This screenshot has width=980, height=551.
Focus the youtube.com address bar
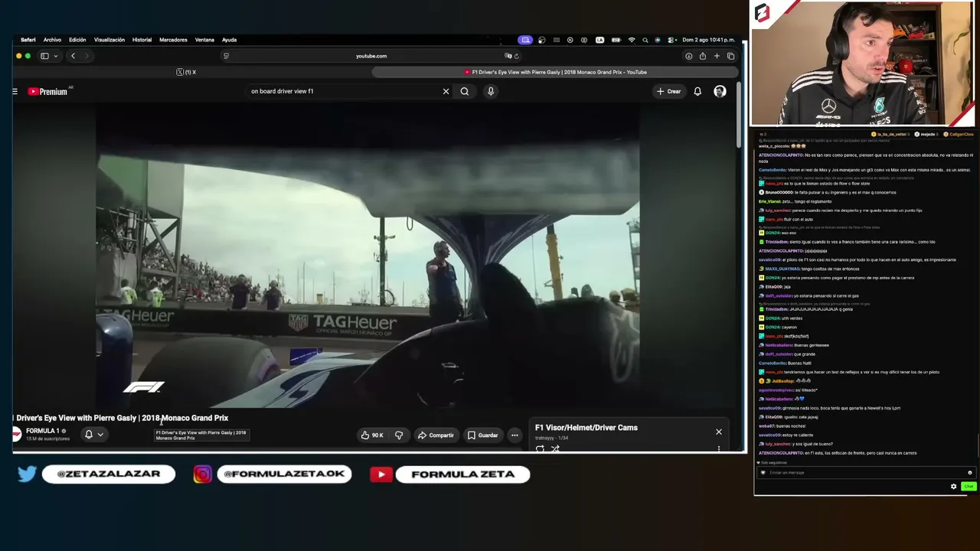[x=371, y=56]
